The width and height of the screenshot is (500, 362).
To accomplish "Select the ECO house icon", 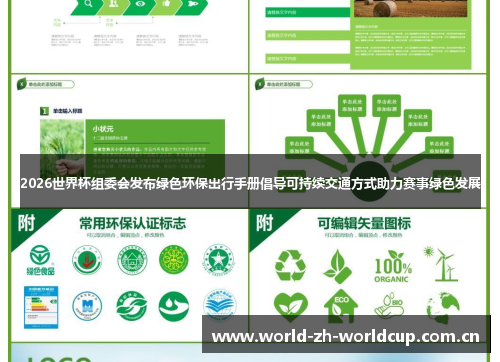I will point(341,307).
